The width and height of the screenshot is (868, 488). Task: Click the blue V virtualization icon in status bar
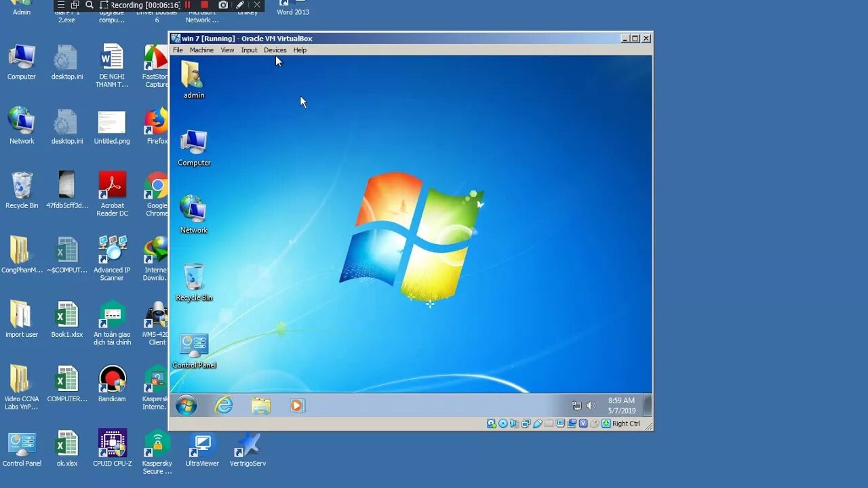tap(583, 424)
